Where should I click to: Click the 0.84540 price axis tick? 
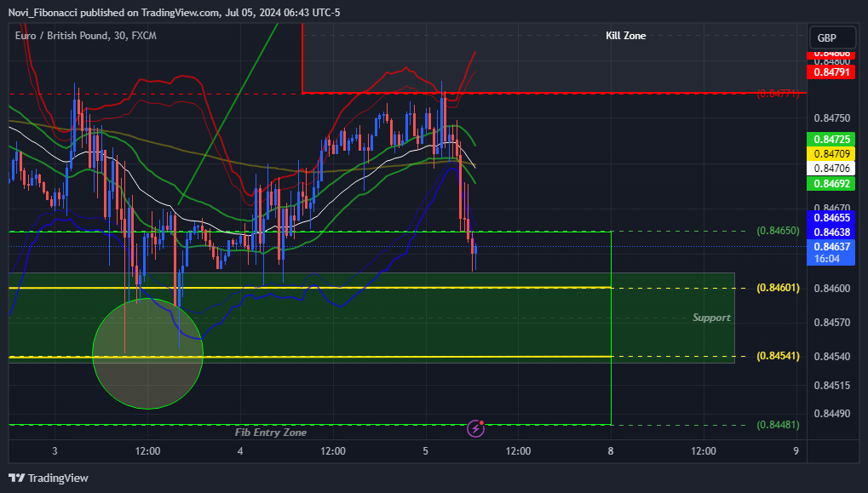coord(831,356)
